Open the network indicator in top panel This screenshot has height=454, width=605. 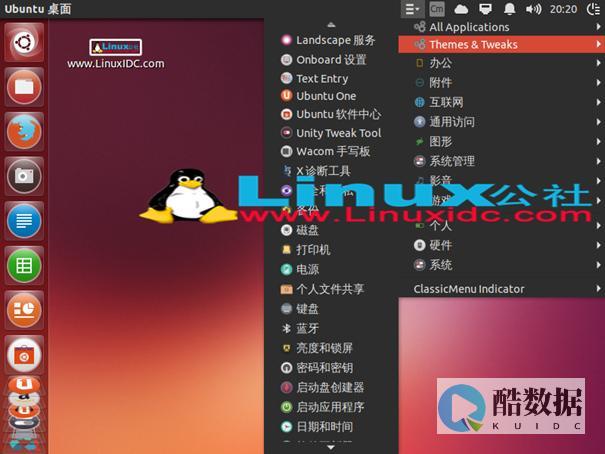485,9
